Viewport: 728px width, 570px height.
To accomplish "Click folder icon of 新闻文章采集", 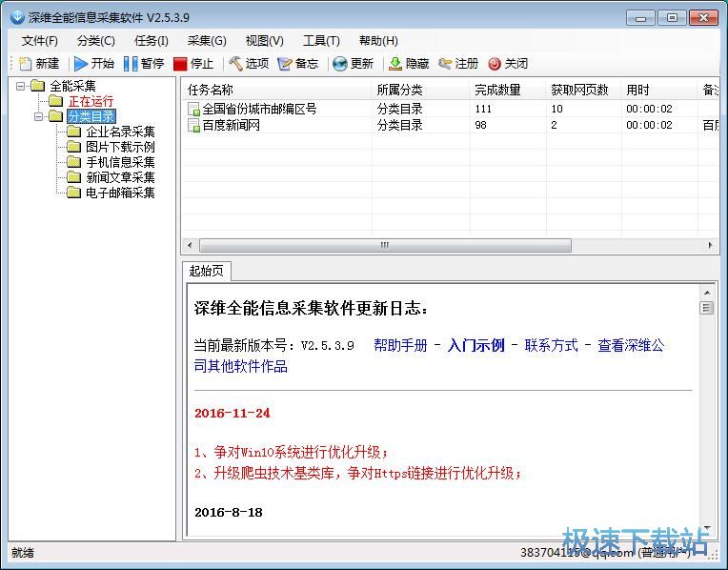I will coord(73,177).
